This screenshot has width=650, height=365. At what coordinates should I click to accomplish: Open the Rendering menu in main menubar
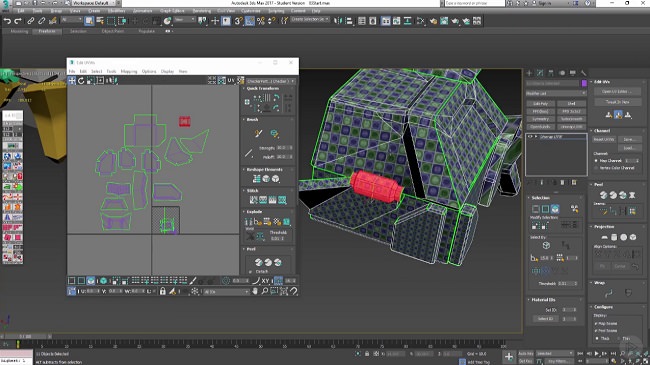pyautogui.click(x=202, y=11)
